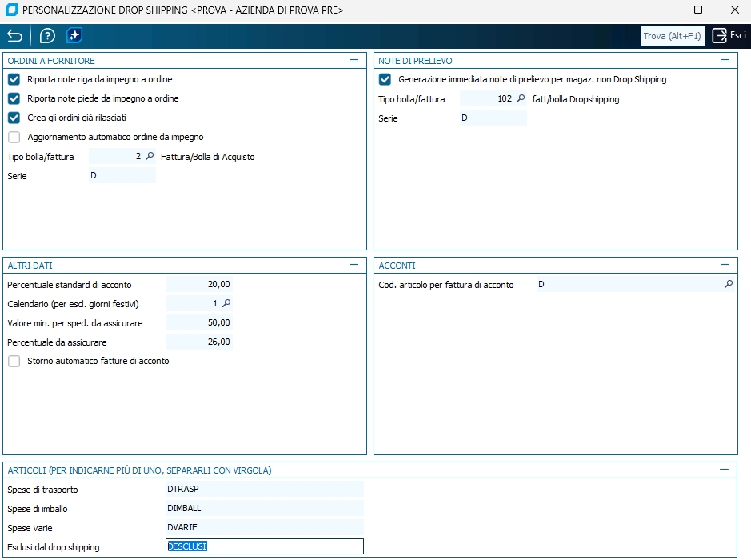Collapse the Altri Dati panel
Screen dimensions: 751x560
[354, 265]
